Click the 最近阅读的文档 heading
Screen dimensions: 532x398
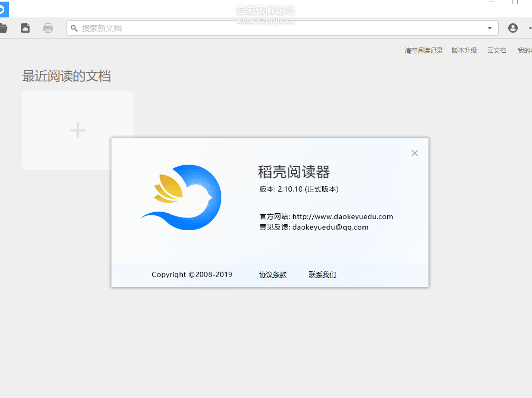66,76
